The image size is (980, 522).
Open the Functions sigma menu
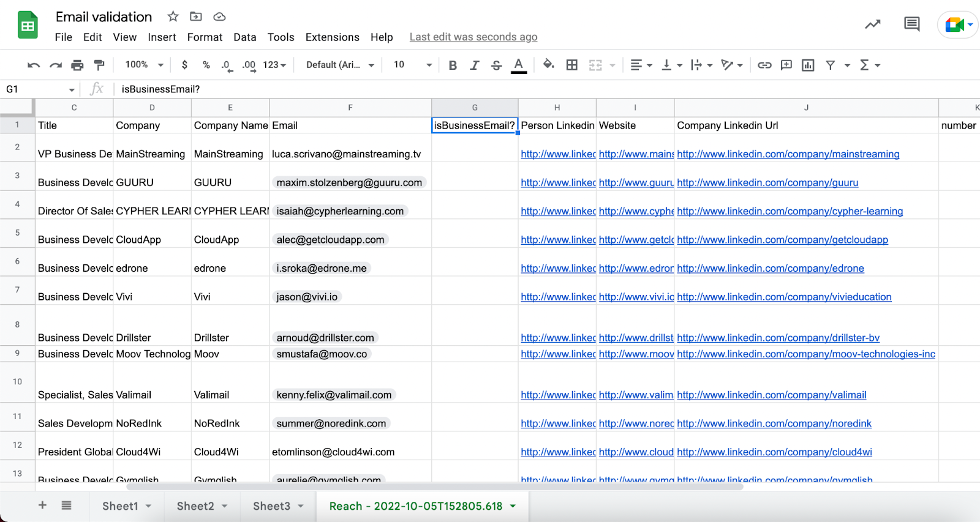[x=870, y=65]
